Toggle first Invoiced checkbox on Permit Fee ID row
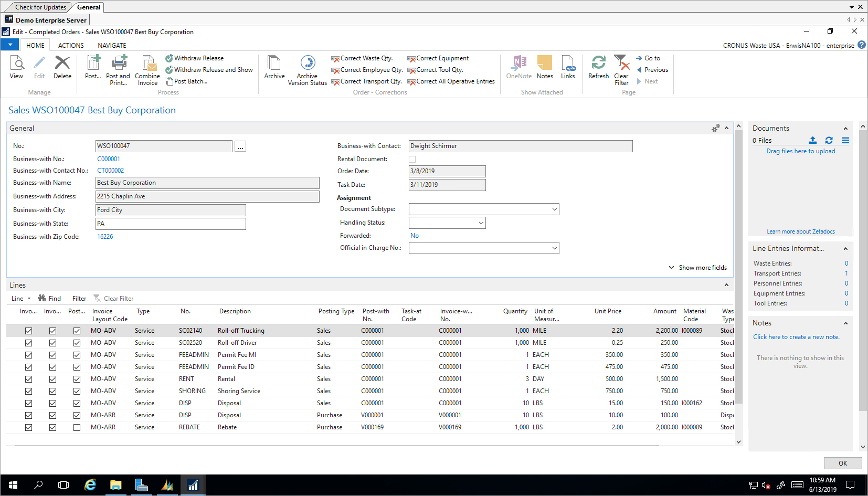 pyautogui.click(x=28, y=367)
